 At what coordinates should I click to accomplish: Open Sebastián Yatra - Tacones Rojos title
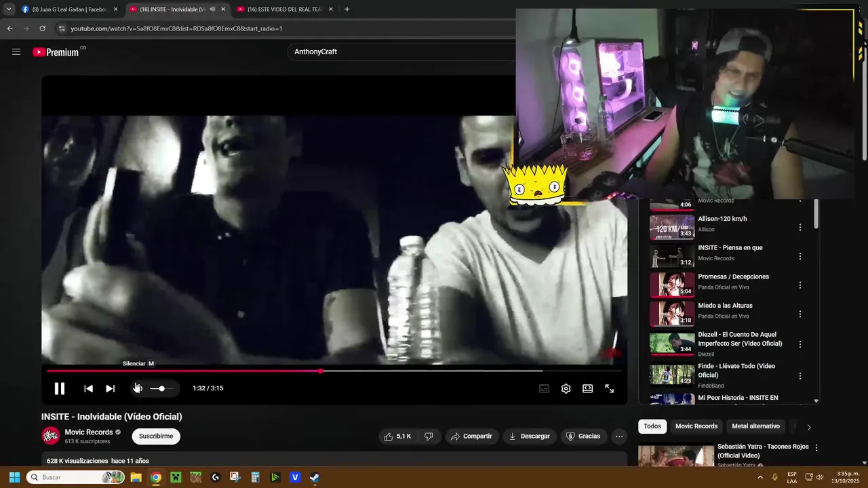[x=763, y=451]
